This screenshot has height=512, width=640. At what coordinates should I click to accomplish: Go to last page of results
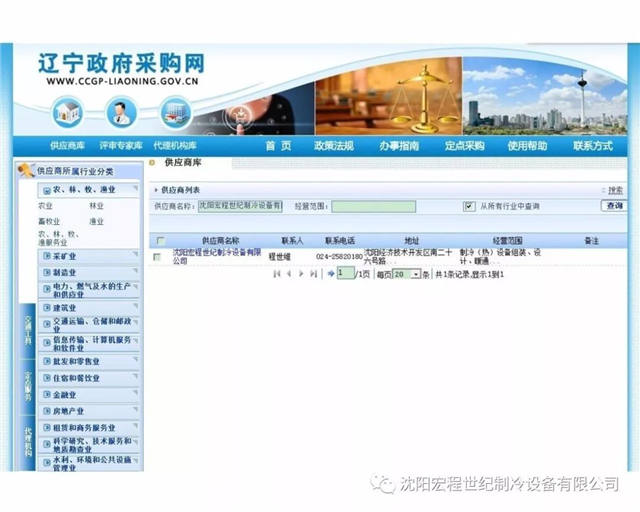coord(313,274)
